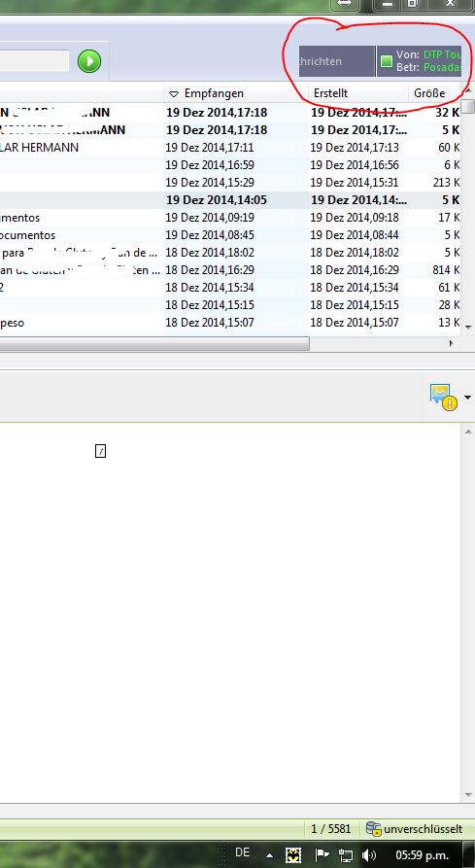Viewport: 475px width, 868px height.
Task: Click the 814 K size cell
Action: point(447,270)
